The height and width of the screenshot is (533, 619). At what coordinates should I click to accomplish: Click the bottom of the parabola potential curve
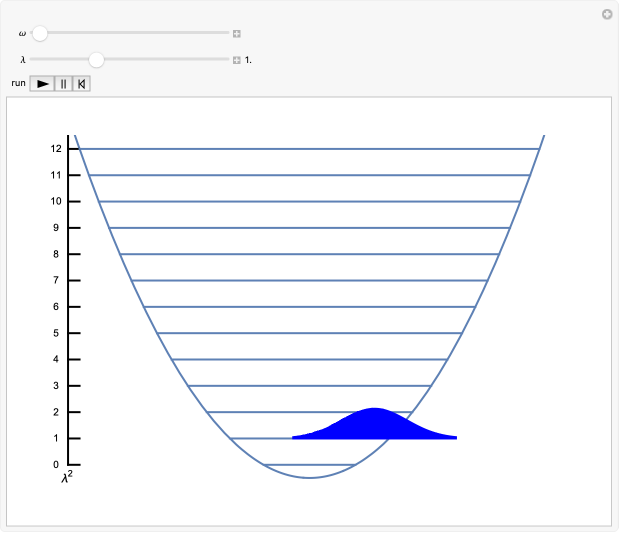point(310,477)
